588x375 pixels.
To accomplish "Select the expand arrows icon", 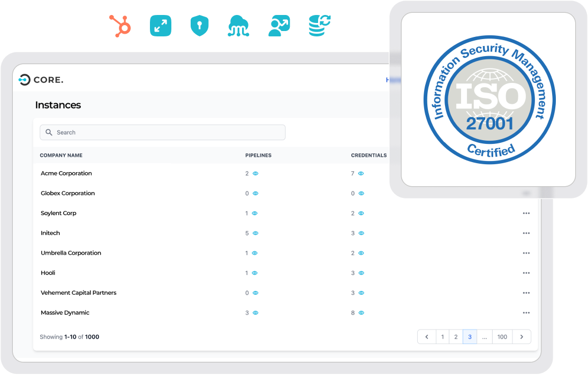I will [x=161, y=26].
